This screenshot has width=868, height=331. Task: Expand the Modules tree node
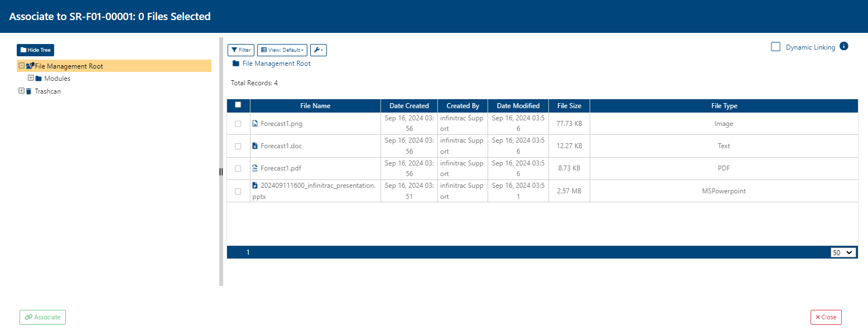pos(31,78)
